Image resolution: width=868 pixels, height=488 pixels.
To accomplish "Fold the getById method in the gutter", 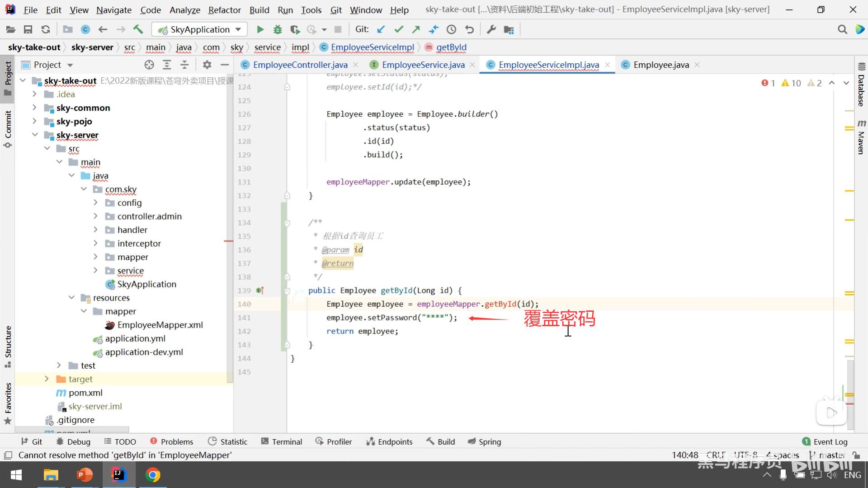I will pos(287,291).
